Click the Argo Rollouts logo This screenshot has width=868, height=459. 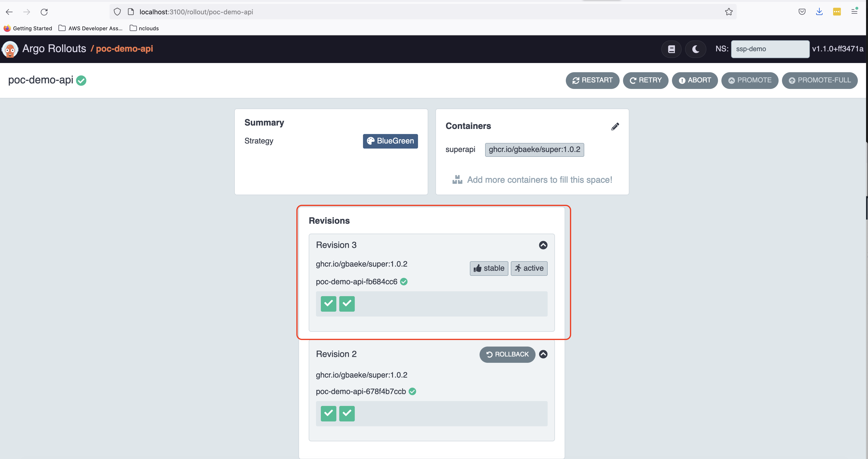coord(10,49)
